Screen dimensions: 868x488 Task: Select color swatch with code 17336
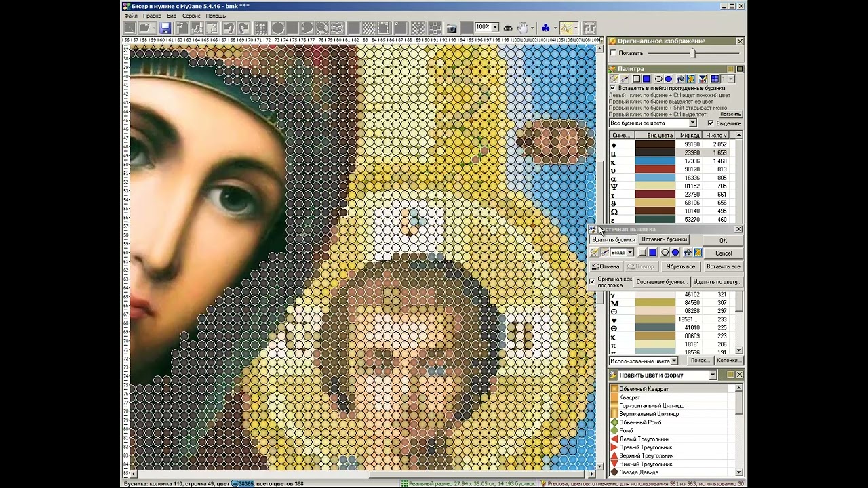655,161
